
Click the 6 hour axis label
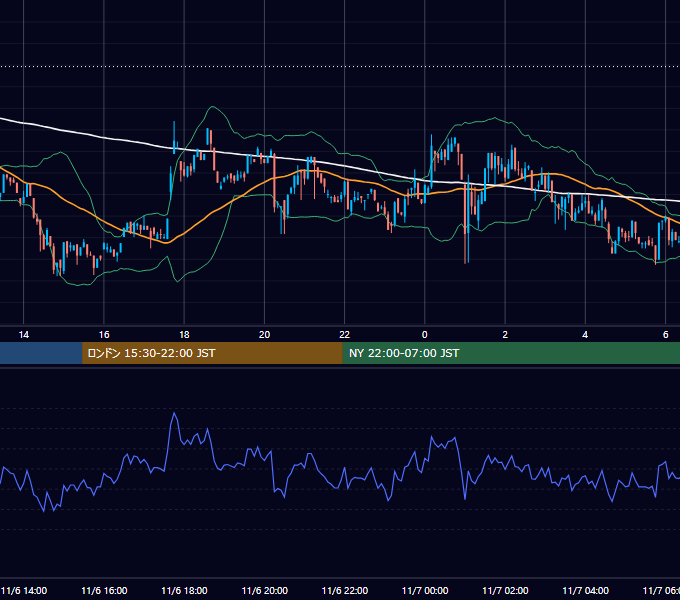point(665,335)
